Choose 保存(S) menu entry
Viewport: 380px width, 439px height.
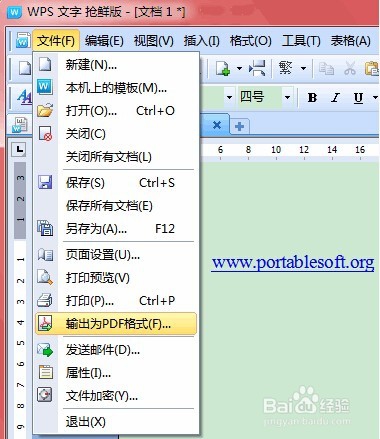point(115,183)
